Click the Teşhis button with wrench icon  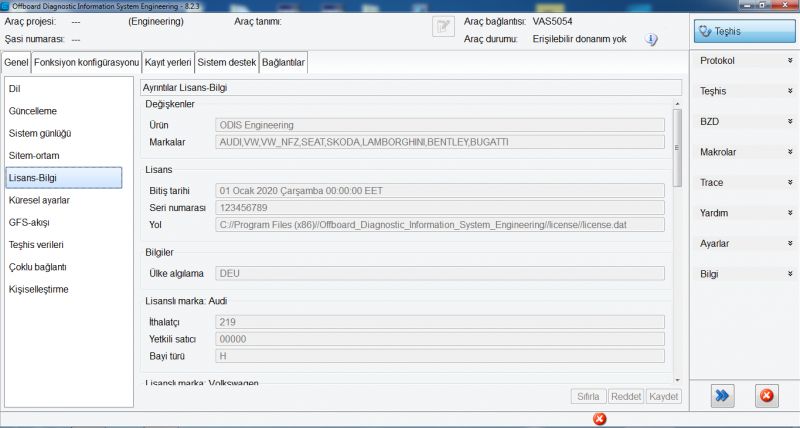pyautogui.click(x=743, y=32)
